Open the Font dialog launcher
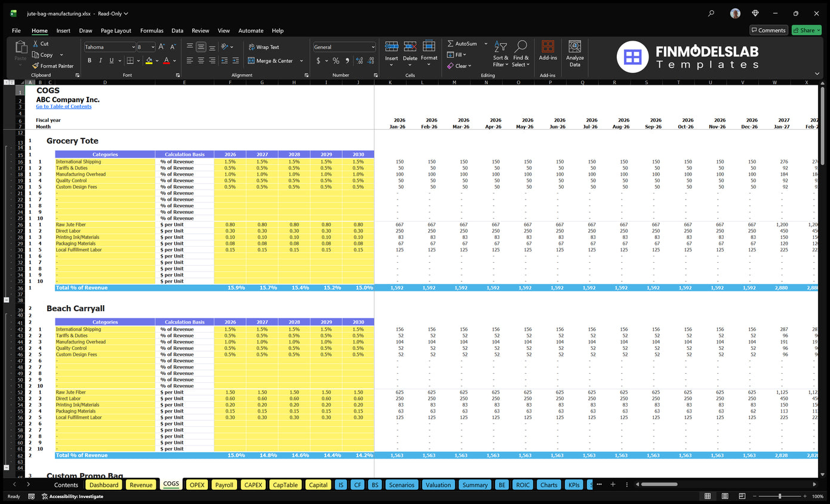 click(178, 75)
